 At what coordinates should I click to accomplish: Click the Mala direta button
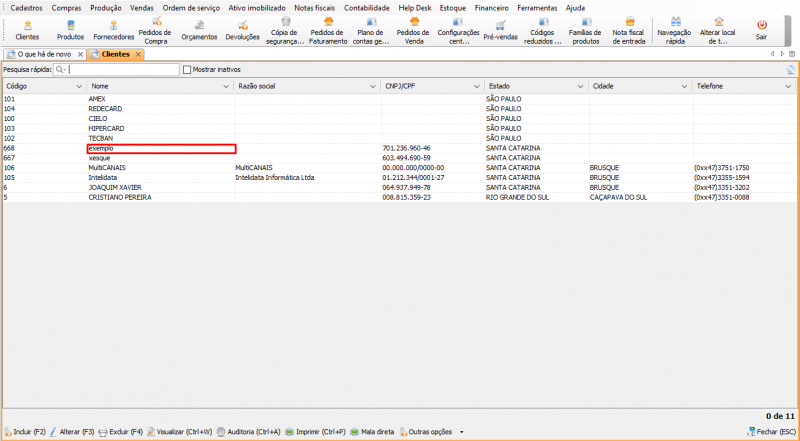pos(372,432)
